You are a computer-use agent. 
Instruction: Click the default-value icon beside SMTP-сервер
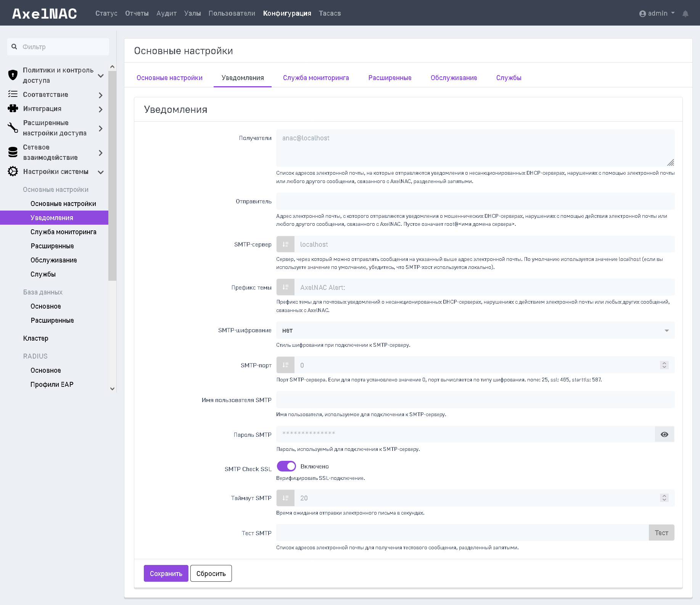(285, 244)
